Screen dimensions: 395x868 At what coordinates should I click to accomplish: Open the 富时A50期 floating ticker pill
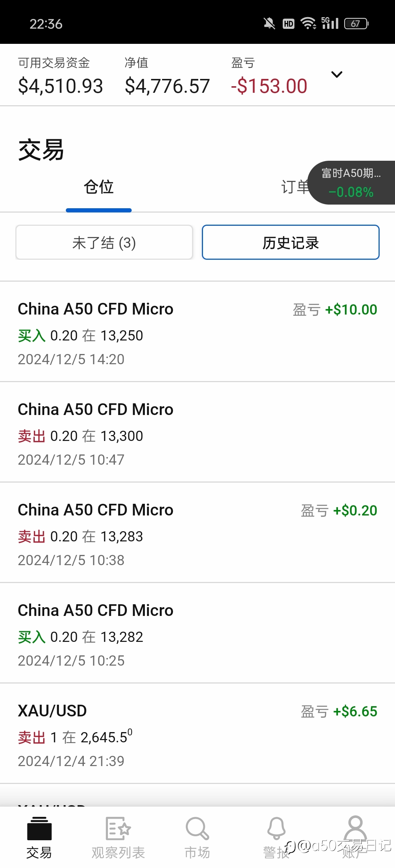(x=351, y=183)
